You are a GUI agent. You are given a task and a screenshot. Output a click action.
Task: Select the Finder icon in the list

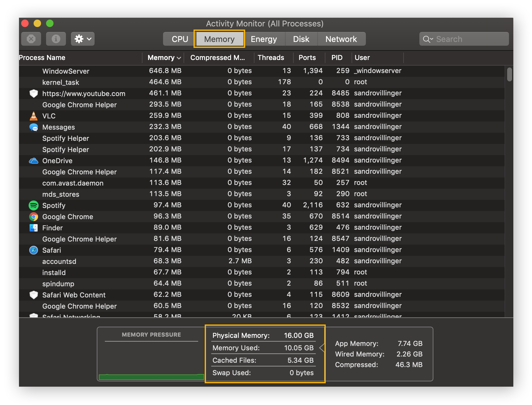(34, 228)
